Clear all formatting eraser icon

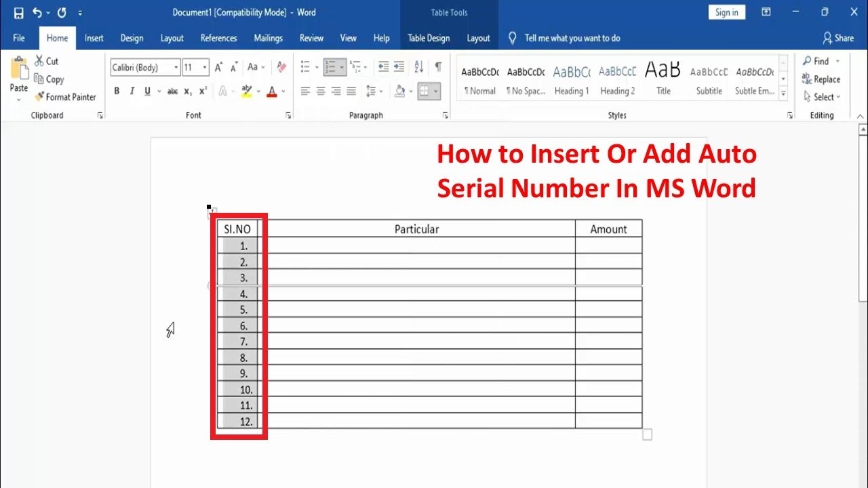[x=282, y=67]
